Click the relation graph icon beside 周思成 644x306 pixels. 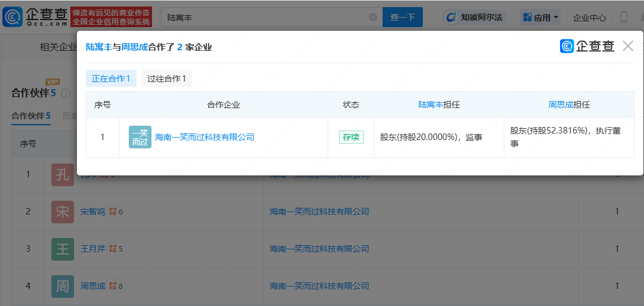[112, 286]
